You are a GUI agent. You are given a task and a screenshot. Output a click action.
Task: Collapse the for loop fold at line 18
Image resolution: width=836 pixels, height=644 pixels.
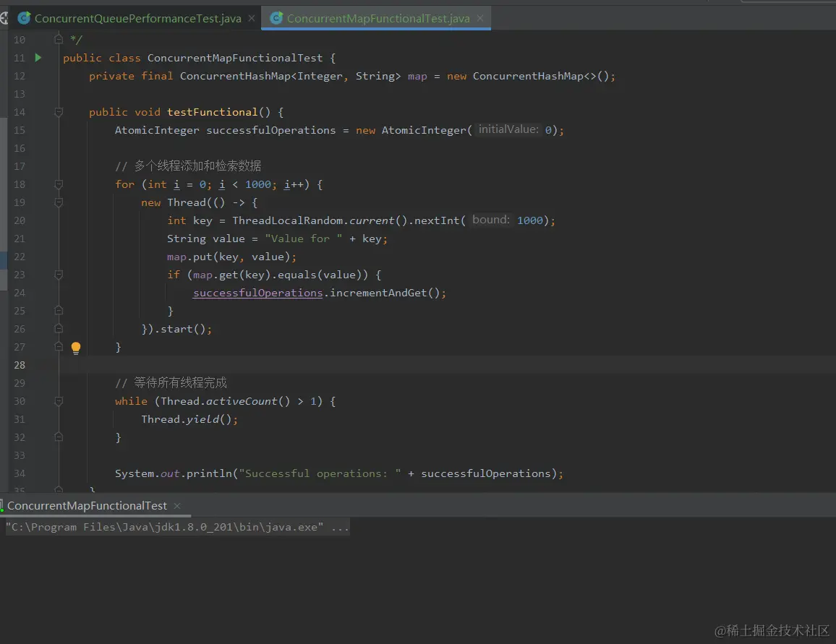point(59,184)
